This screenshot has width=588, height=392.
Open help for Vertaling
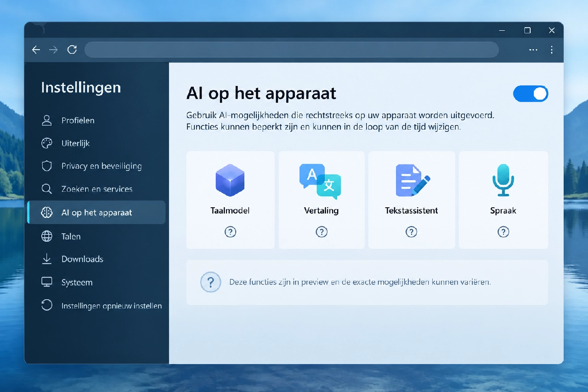tap(322, 232)
